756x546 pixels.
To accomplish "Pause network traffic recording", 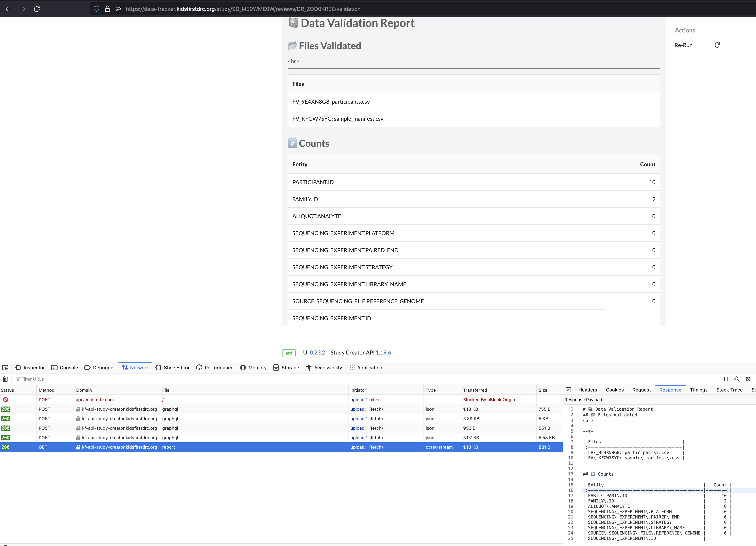I will point(726,379).
